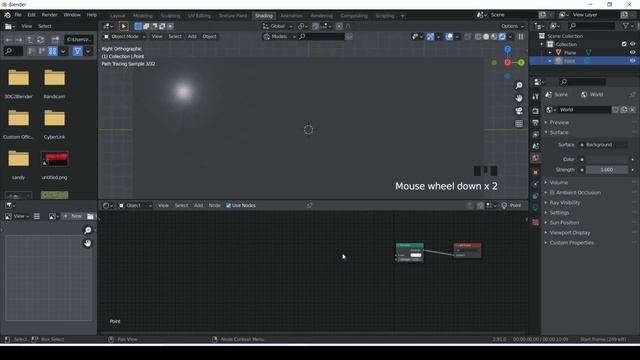Unlink the World datablock X button
This screenshot has width=640, height=360.
pos(632,110)
